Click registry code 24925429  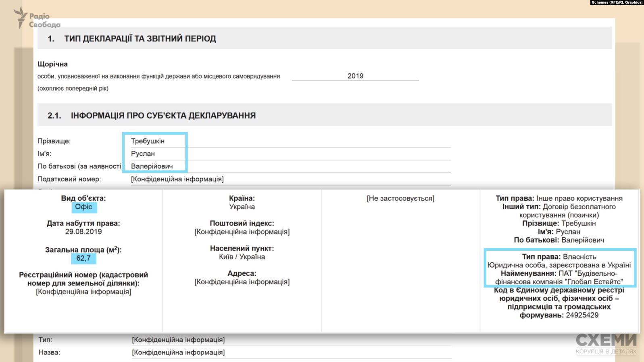(x=582, y=315)
